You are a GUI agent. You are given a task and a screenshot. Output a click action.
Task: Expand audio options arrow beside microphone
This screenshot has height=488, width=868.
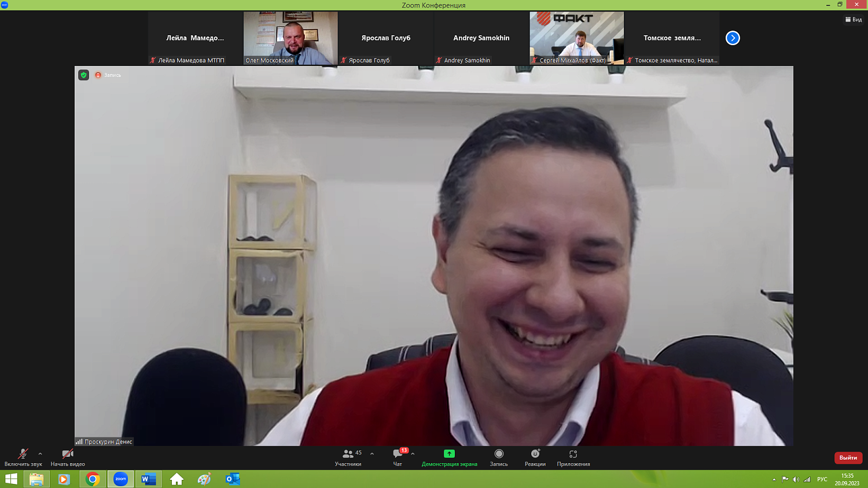click(x=40, y=454)
